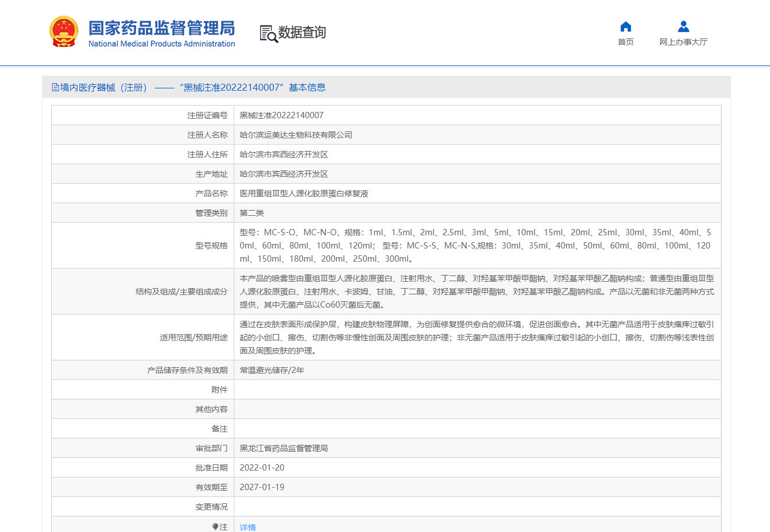This screenshot has height=532, width=770.
Task: Click the 管理类别 label cell
Action: (143, 213)
